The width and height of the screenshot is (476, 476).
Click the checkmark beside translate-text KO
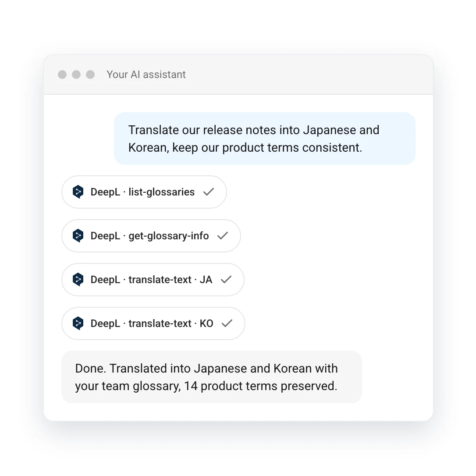tap(227, 323)
